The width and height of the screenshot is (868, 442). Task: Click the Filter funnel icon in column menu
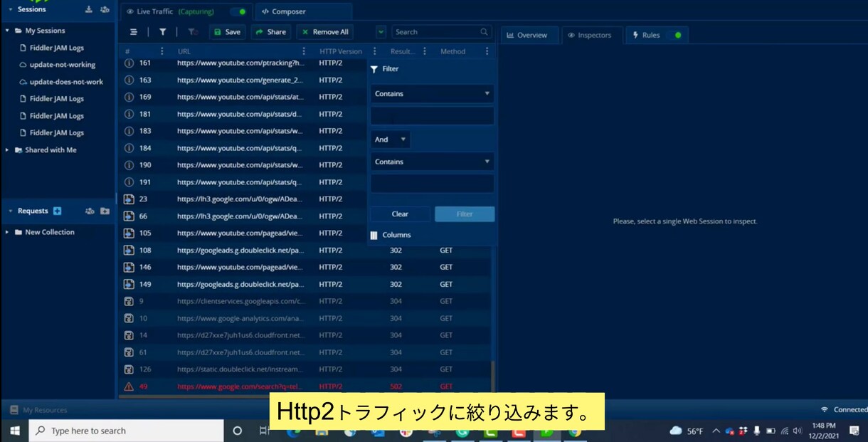374,69
